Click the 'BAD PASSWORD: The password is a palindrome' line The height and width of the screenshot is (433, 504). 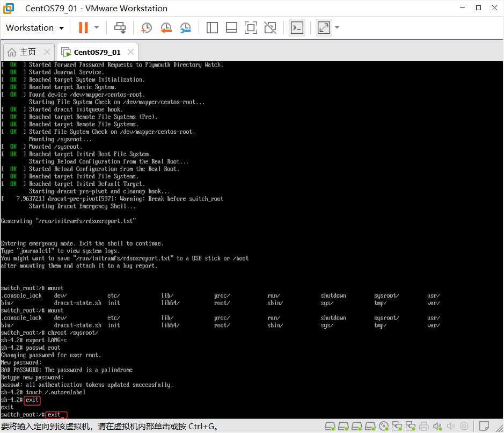(67, 370)
